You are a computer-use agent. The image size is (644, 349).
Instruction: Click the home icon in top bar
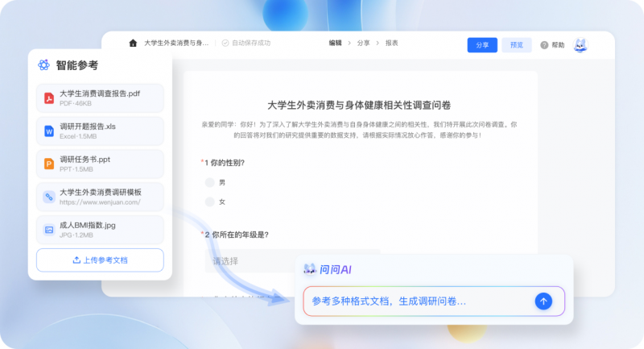(133, 43)
